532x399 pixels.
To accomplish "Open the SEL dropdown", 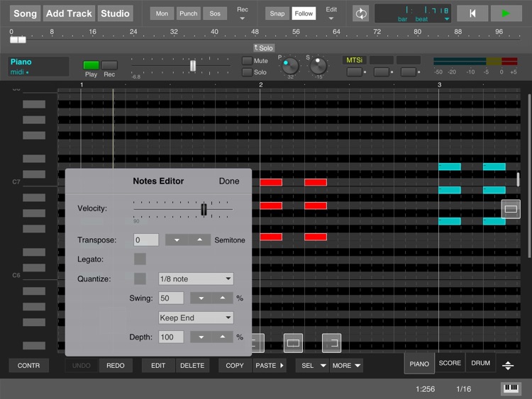I will (x=312, y=366).
